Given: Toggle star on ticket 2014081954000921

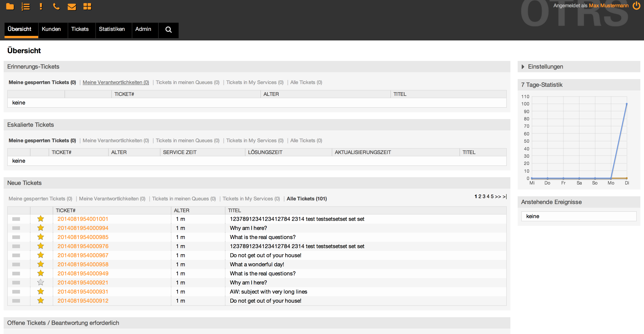Looking at the screenshot, I should coord(40,282).
